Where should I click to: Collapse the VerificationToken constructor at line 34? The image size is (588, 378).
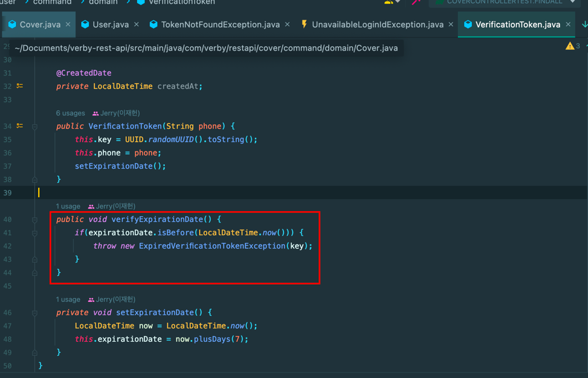(34, 126)
